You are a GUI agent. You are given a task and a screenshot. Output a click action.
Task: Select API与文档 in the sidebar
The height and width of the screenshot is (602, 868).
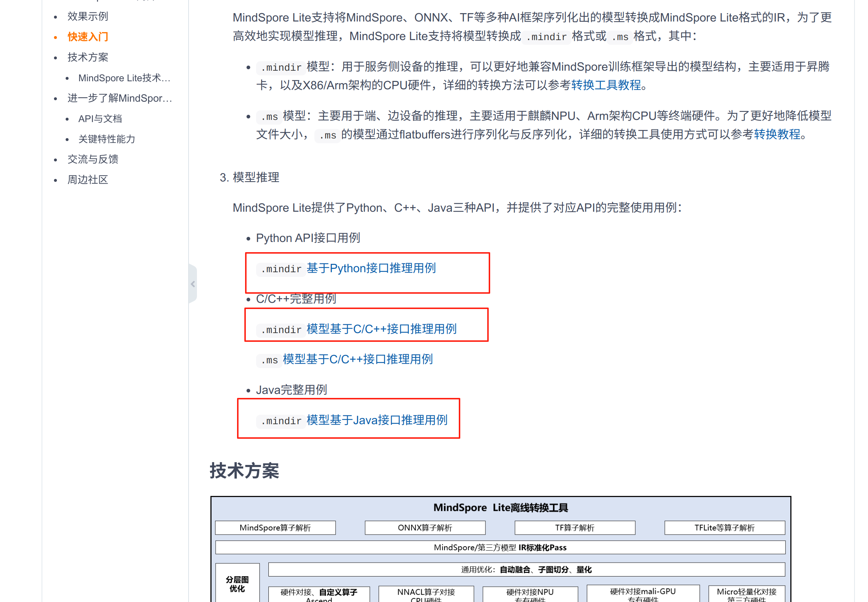point(100,118)
